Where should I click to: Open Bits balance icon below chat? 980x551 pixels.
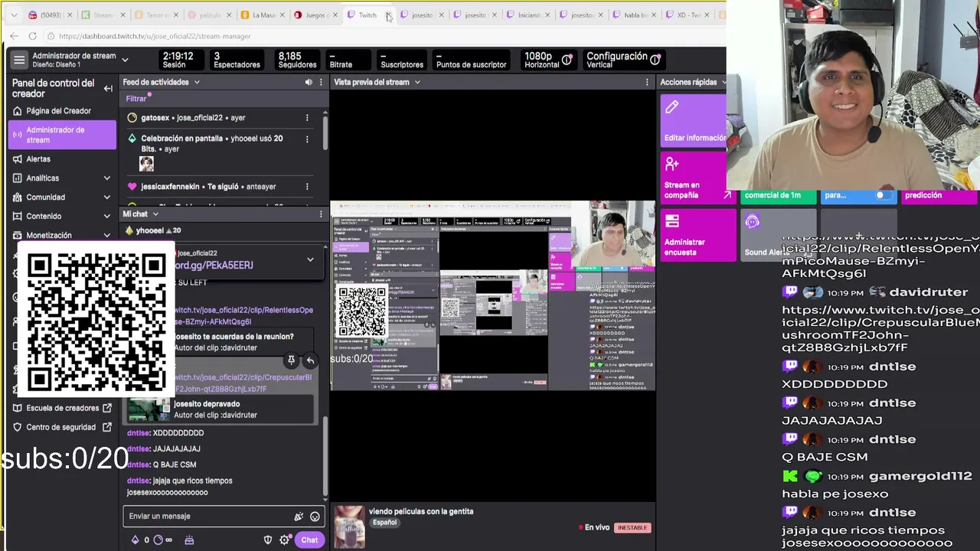tap(136, 540)
